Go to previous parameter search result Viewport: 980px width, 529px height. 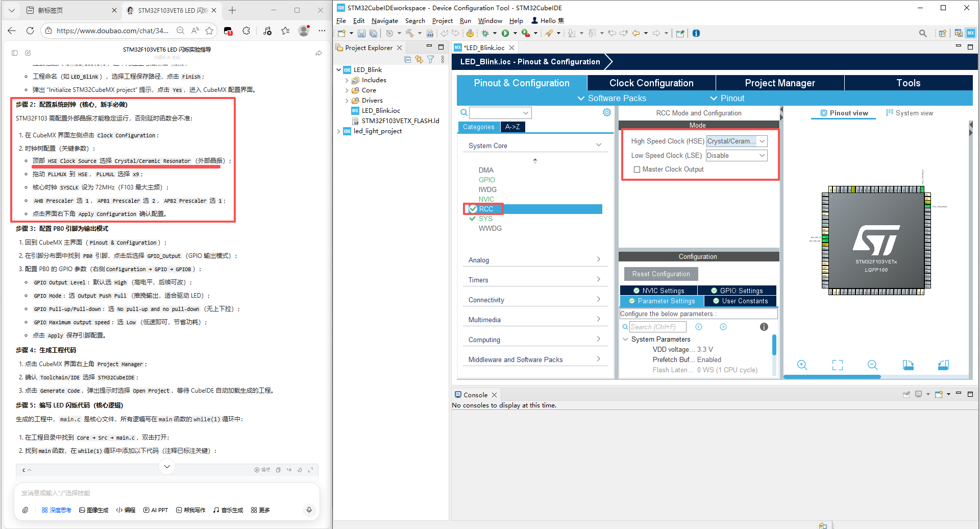699,327
